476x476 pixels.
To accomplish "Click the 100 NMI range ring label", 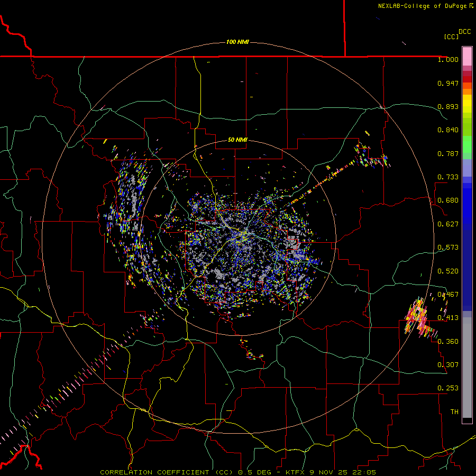I will tap(237, 42).
